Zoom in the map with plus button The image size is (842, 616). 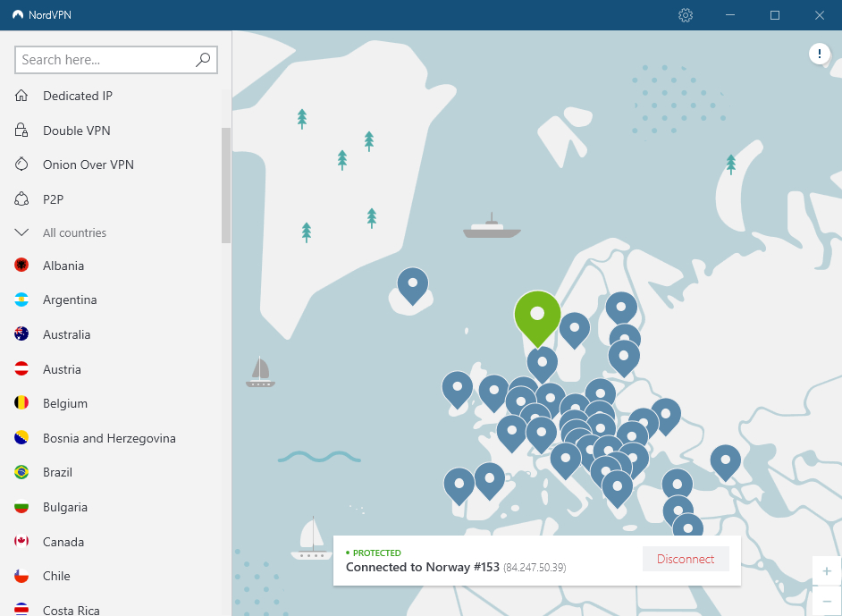[826, 571]
